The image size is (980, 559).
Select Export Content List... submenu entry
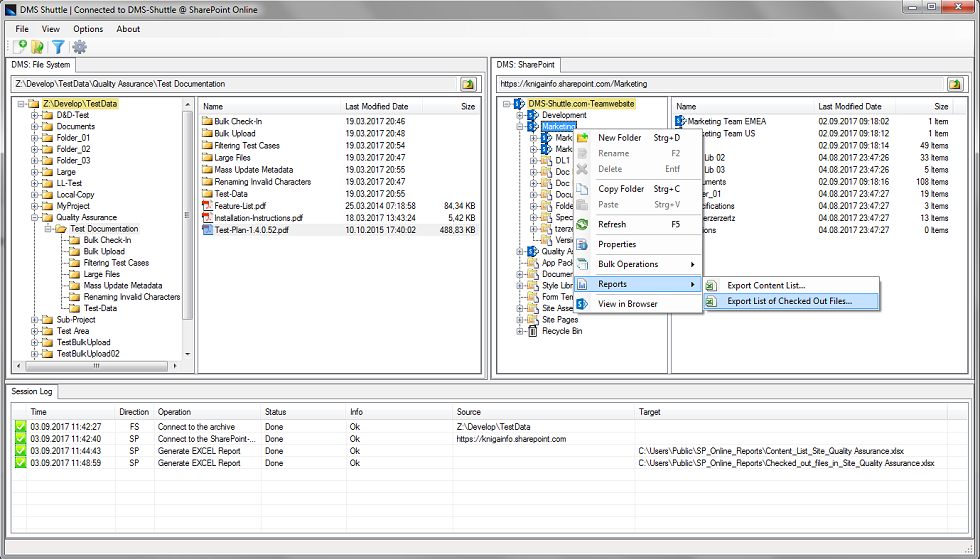tap(791, 286)
